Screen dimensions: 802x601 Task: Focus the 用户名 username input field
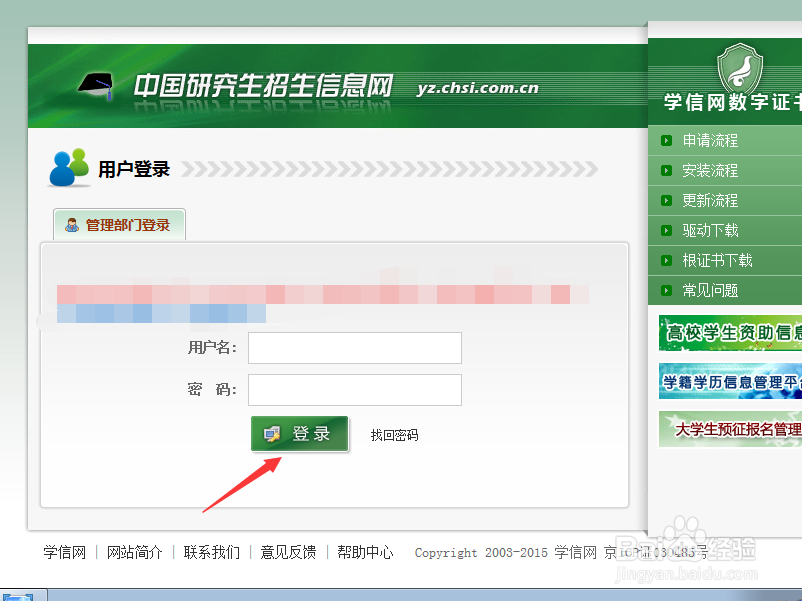(x=355, y=348)
